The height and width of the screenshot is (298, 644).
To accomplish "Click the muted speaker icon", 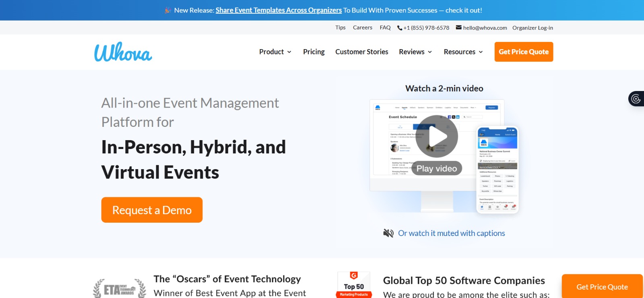I will pyautogui.click(x=388, y=233).
